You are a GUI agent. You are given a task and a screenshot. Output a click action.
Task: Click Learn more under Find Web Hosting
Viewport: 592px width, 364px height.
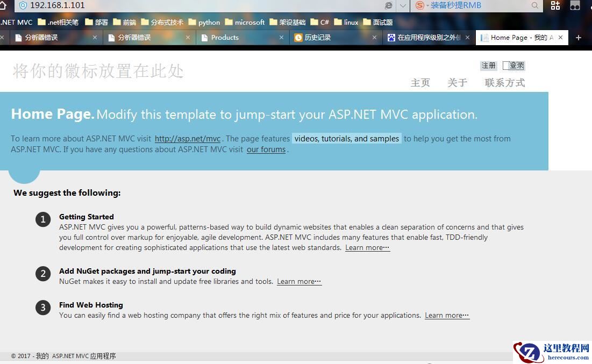(x=447, y=316)
